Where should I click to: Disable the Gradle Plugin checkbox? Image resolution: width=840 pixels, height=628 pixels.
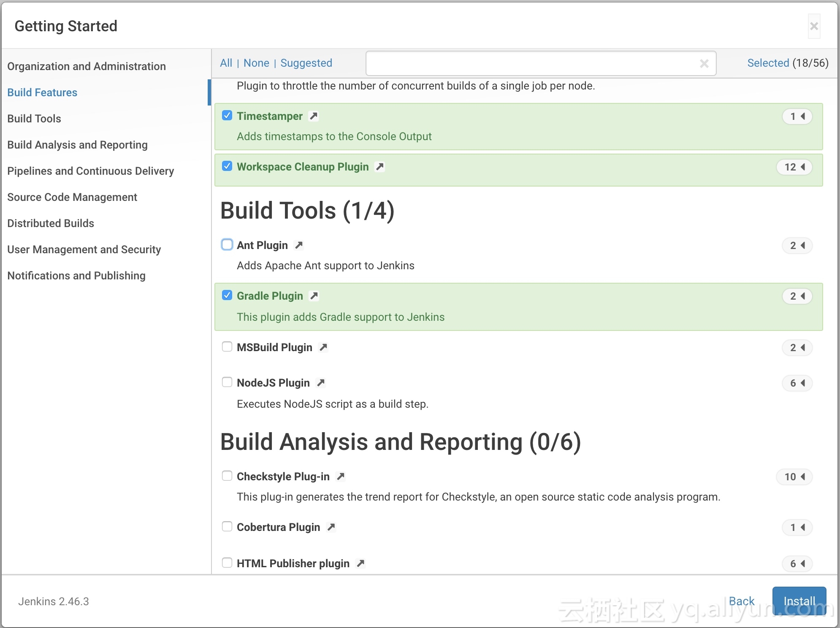[x=226, y=295]
